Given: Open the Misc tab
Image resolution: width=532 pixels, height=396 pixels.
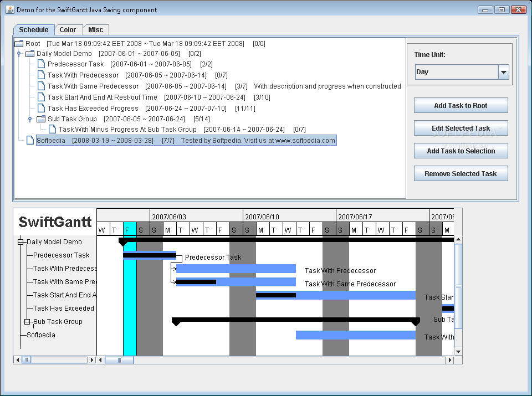Looking at the screenshot, I should click(x=96, y=30).
